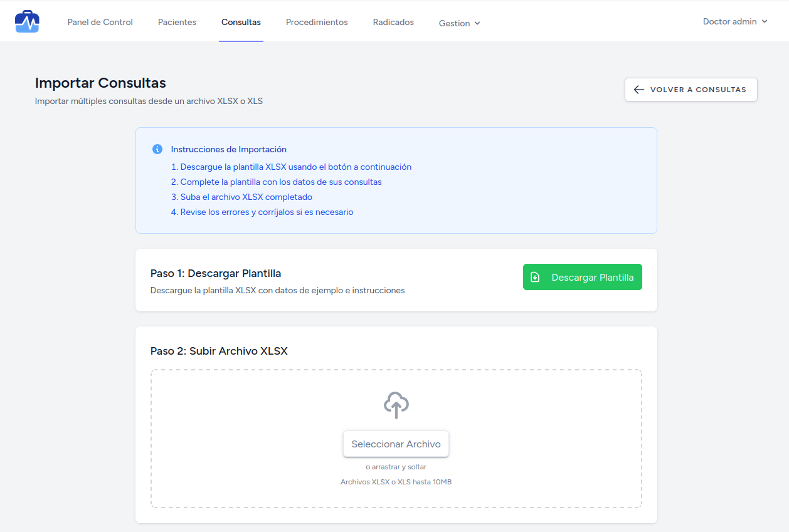Click the blue info circle icon
The height and width of the screenshot is (532, 789).
click(157, 149)
